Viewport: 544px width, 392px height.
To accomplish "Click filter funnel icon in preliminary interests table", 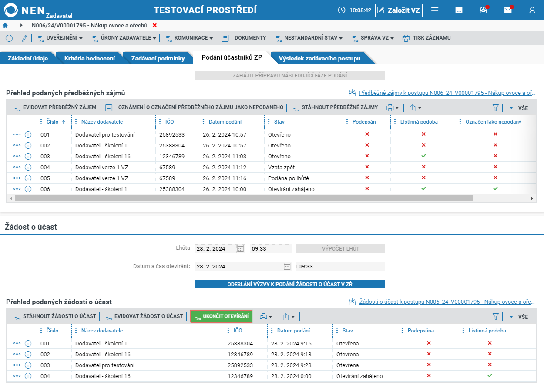I will [495, 107].
